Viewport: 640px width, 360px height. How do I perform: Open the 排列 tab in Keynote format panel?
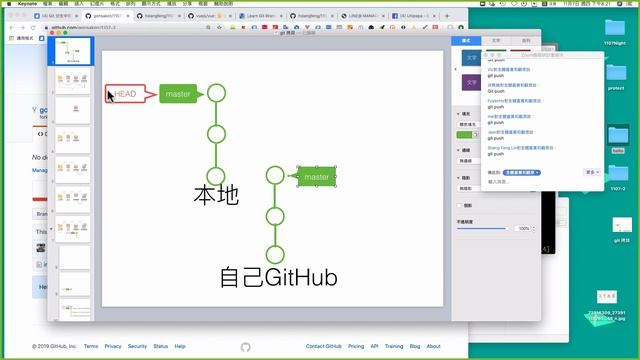tap(526, 40)
